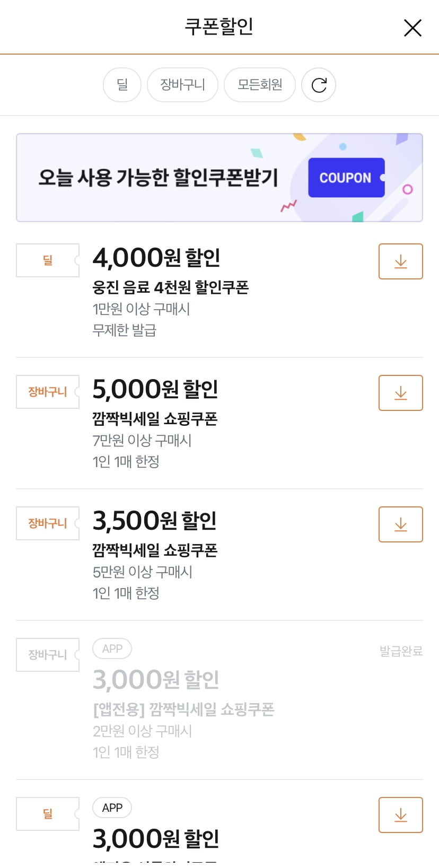Tap the APP badge on bottom coupon
The width and height of the screenshot is (439, 868).
point(112,808)
